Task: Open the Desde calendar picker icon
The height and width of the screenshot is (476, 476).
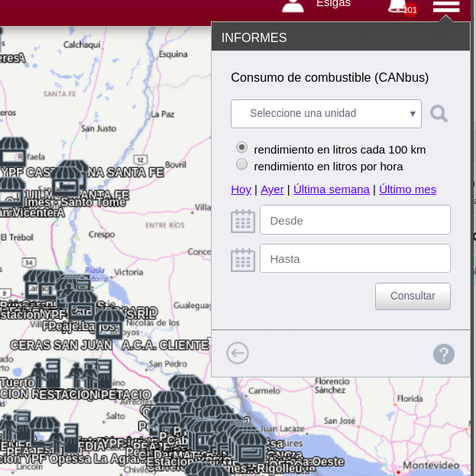Action: (x=243, y=221)
